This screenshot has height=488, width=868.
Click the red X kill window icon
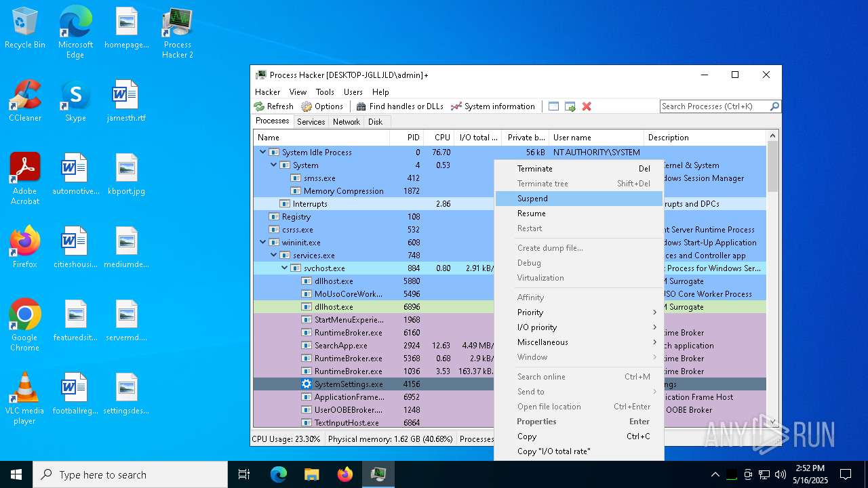[587, 106]
